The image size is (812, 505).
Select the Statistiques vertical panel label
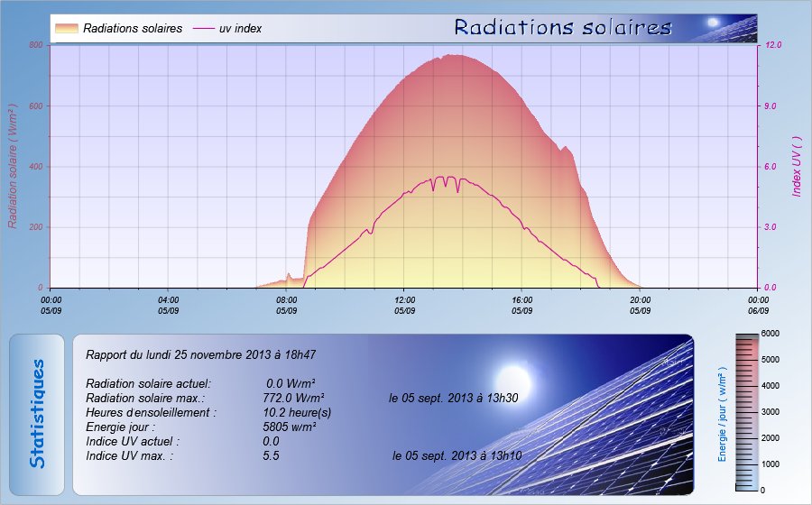37,414
